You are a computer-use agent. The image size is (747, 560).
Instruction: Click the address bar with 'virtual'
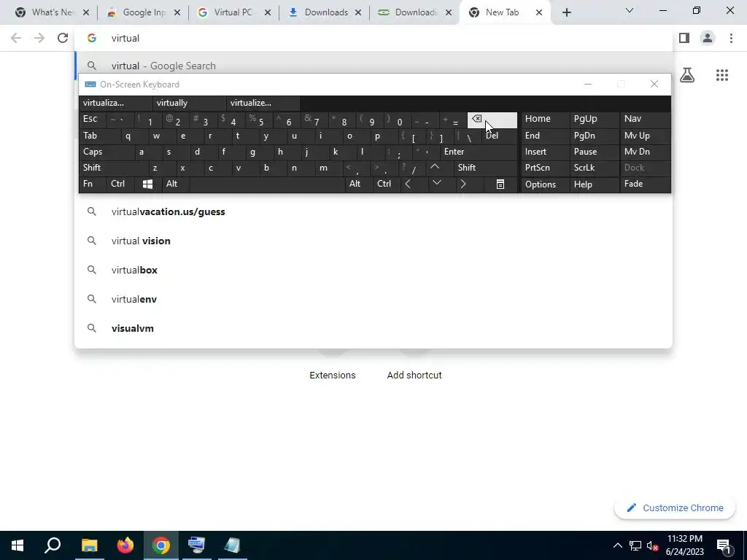(373, 38)
